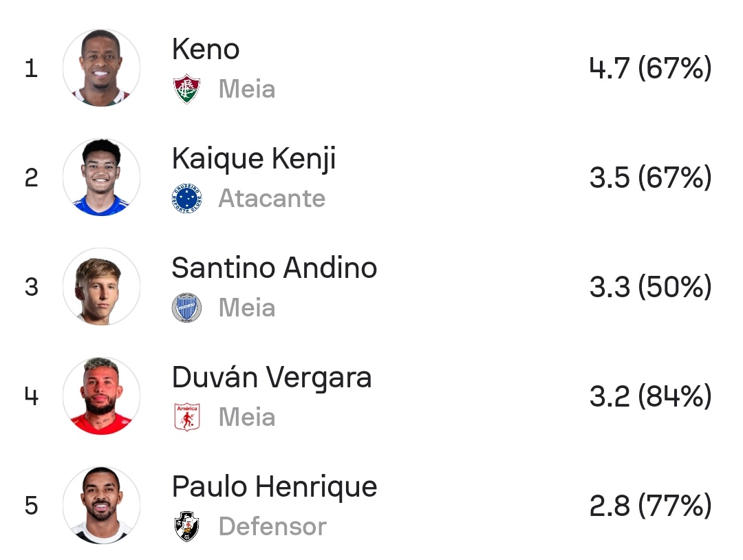The width and height of the screenshot is (743, 560).
Task: Click the Godoy Cruz club crest
Action: [x=186, y=308]
